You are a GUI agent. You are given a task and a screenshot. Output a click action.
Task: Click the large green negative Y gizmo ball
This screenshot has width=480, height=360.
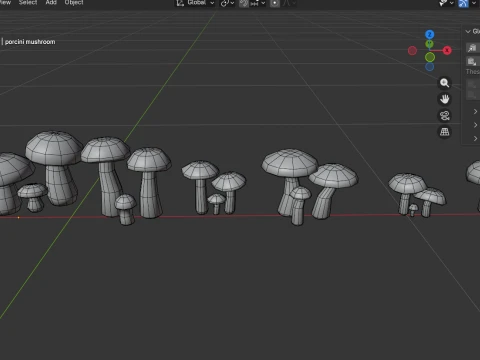coord(430,57)
